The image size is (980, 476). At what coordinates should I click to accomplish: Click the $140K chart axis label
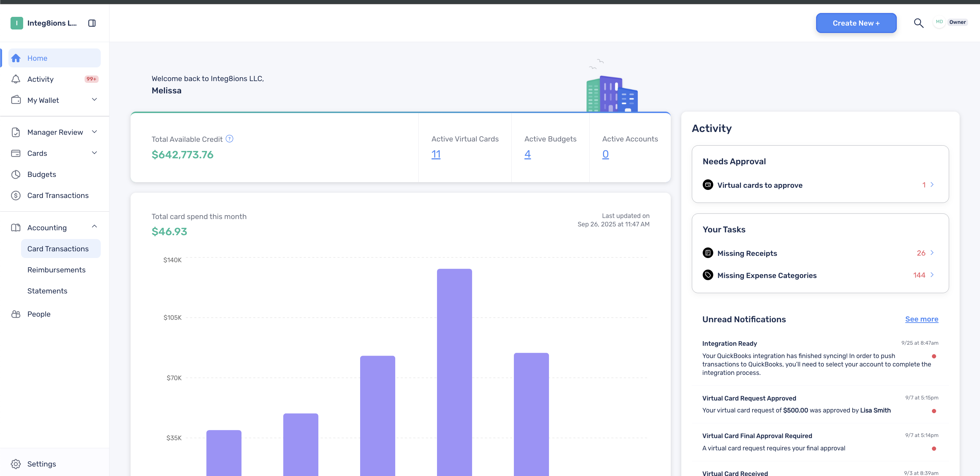click(x=172, y=260)
